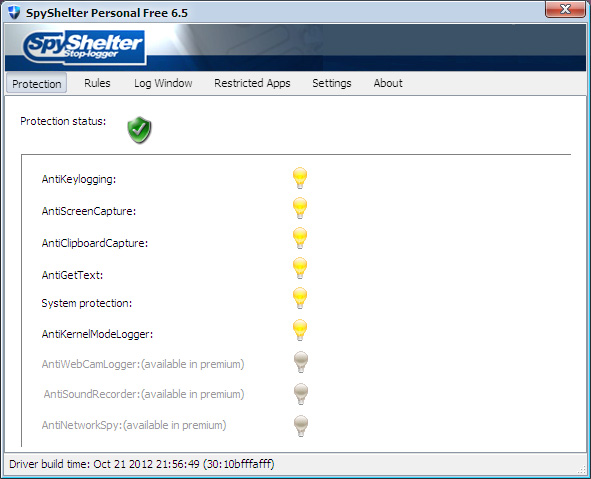Switch to the Log Window tab
Screen dimensions: 591x479
(x=163, y=83)
